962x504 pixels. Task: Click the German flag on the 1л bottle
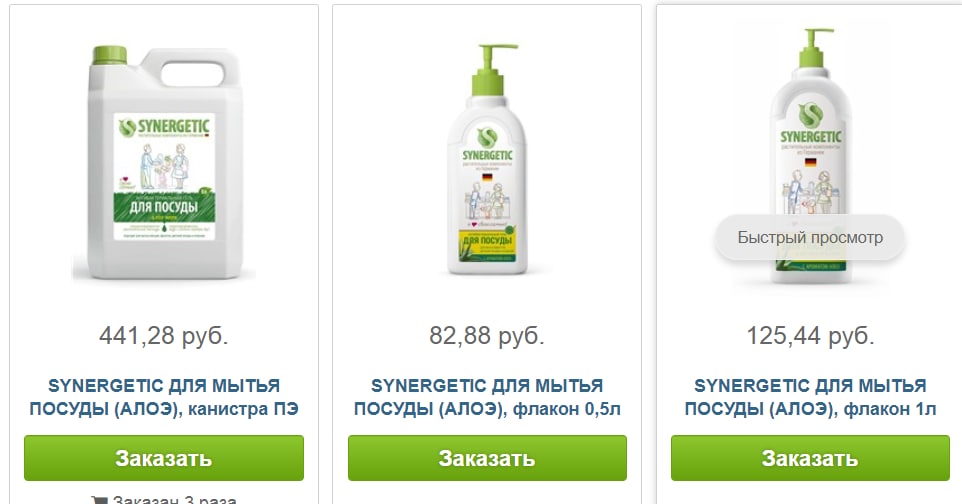point(810,163)
